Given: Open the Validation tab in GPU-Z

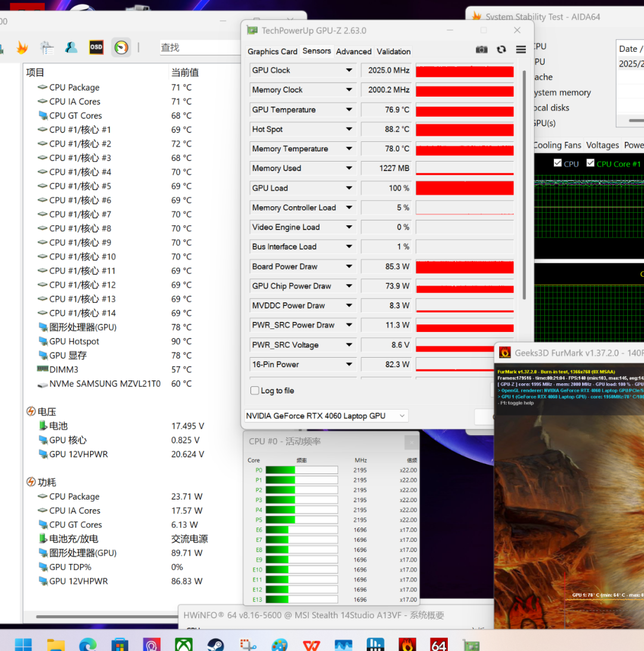Looking at the screenshot, I should tap(394, 51).
